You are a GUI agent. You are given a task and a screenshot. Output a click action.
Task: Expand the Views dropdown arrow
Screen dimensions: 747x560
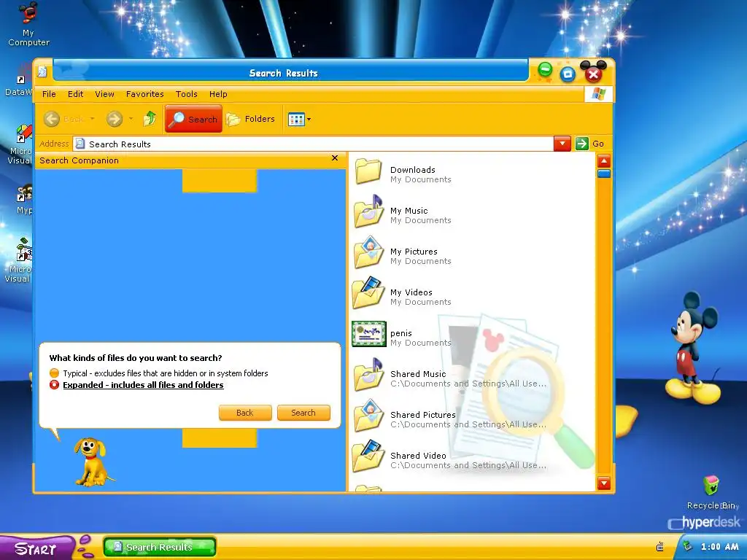309,119
